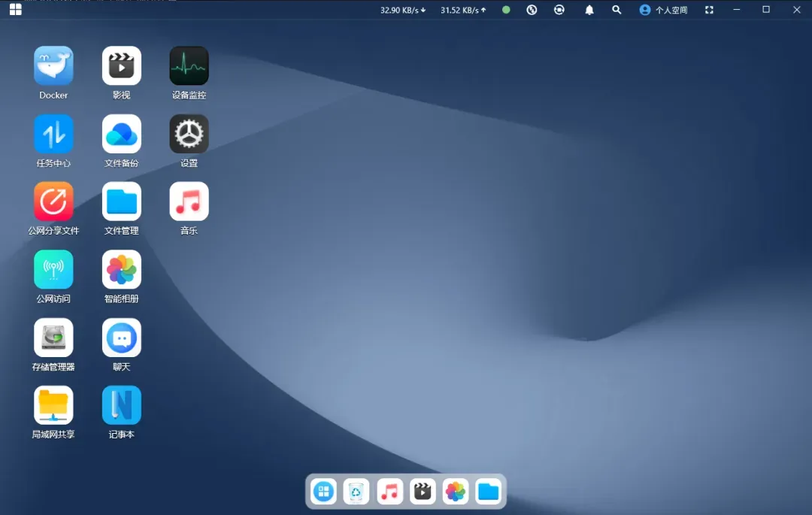
Task: Open 存储管理器 storage manager
Action: [x=53, y=338]
